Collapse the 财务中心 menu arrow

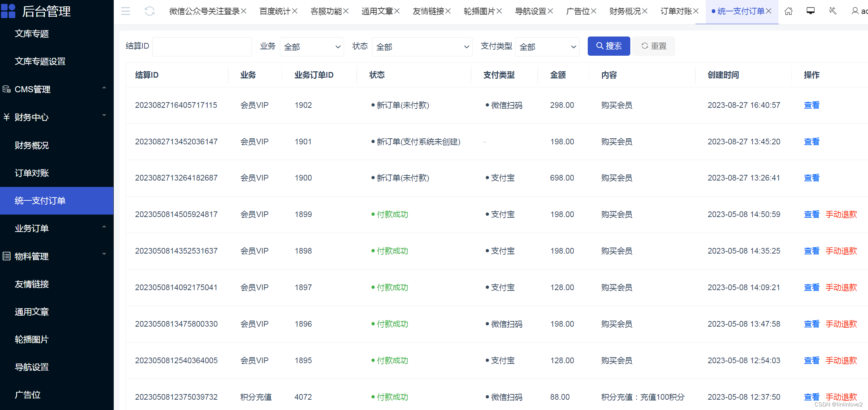(x=104, y=115)
